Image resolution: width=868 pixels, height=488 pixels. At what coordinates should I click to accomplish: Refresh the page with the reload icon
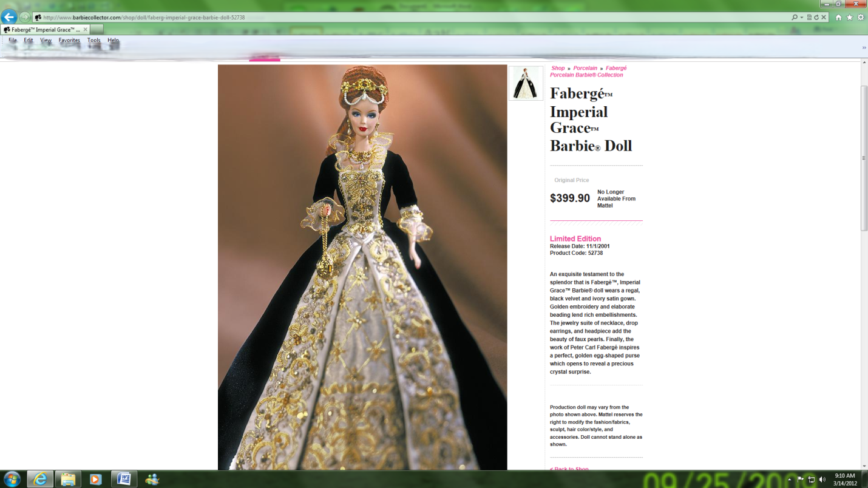pyautogui.click(x=816, y=18)
